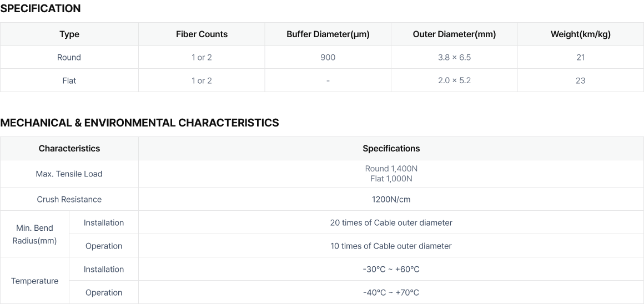
Task: Select the Type column header
Action: 69,34
